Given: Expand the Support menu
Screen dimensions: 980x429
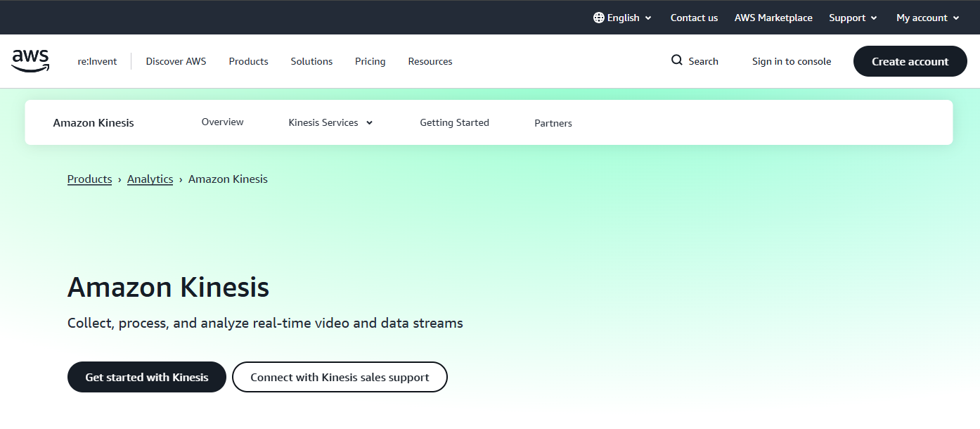Looking at the screenshot, I should 853,18.
